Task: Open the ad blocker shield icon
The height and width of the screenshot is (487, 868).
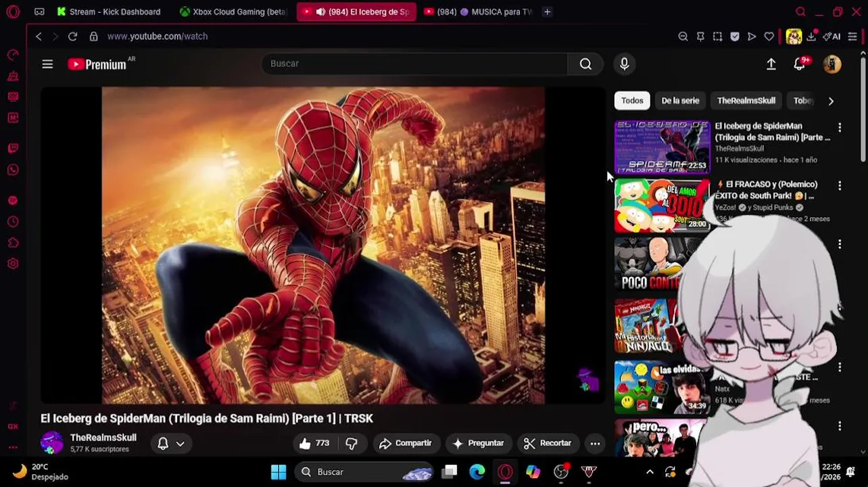Action: pos(735,37)
